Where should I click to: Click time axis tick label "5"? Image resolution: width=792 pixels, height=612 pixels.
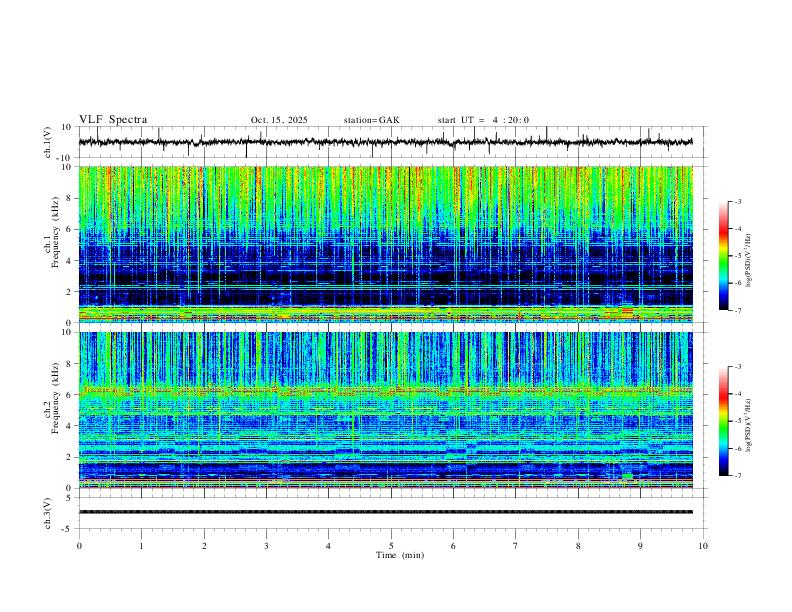tap(391, 546)
